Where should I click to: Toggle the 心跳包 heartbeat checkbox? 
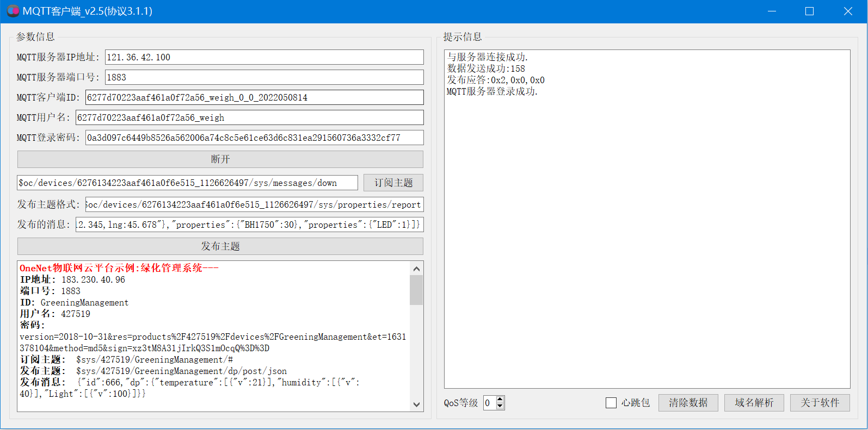[611, 403]
